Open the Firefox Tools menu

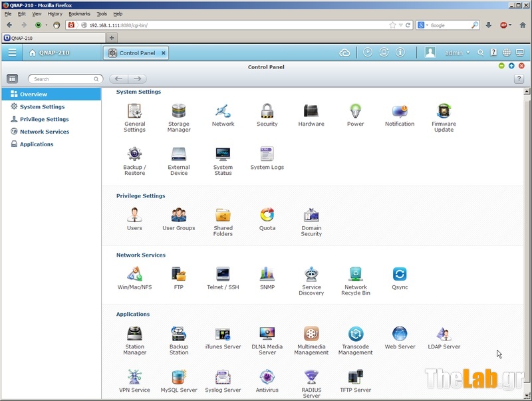[102, 14]
